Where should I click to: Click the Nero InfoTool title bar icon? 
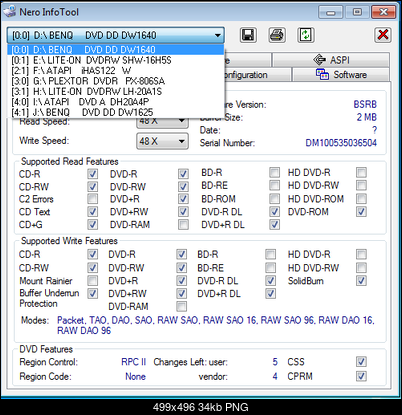[x=9, y=12]
